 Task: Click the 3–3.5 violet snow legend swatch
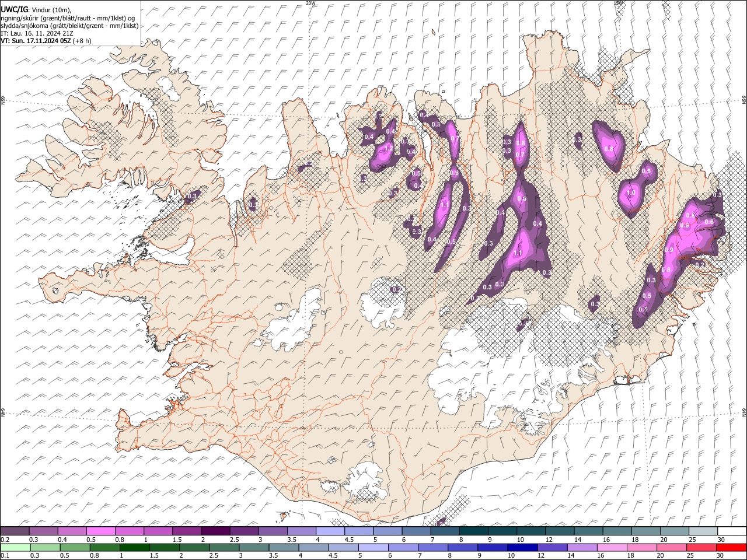(x=273, y=531)
